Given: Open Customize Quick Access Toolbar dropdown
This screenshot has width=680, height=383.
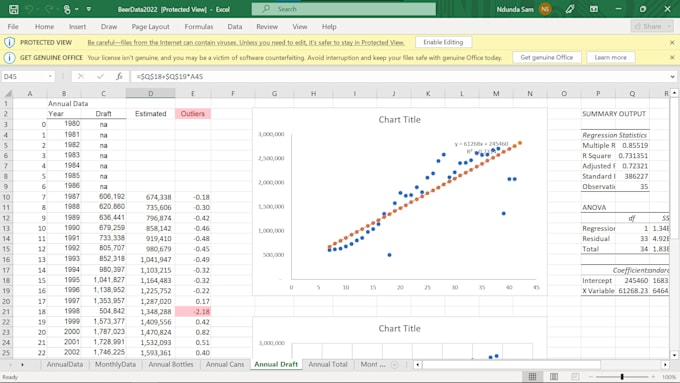Looking at the screenshot, I should coord(89,9).
